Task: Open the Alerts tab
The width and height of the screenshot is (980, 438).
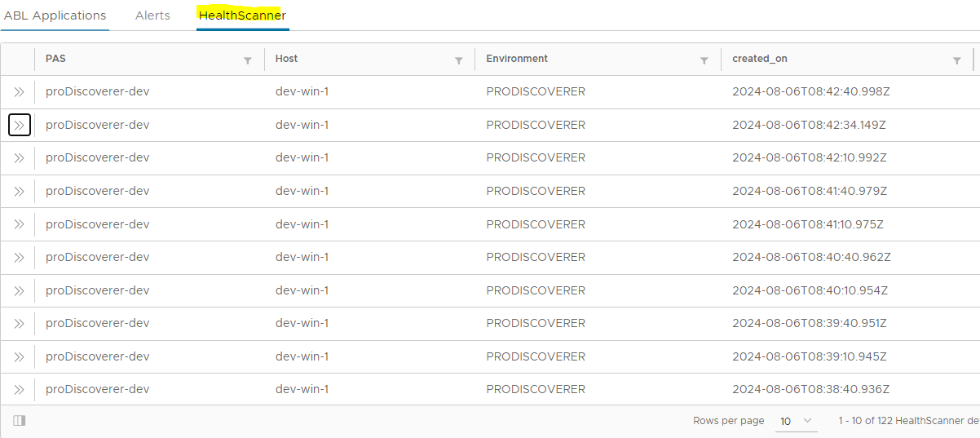Action: (x=152, y=15)
